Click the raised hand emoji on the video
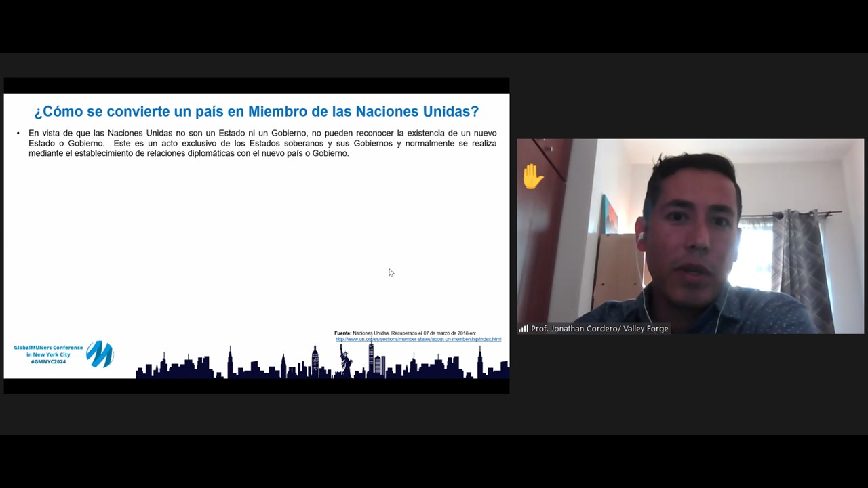This screenshot has height=488, width=868. pyautogui.click(x=533, y=177)
